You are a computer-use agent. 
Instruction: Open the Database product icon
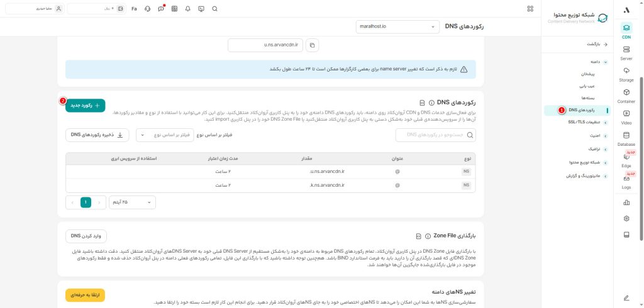tap(626, 139)
